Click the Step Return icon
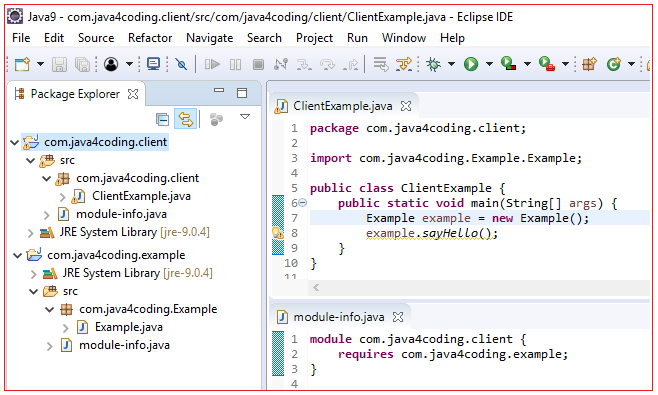 (x=350, y=64)
